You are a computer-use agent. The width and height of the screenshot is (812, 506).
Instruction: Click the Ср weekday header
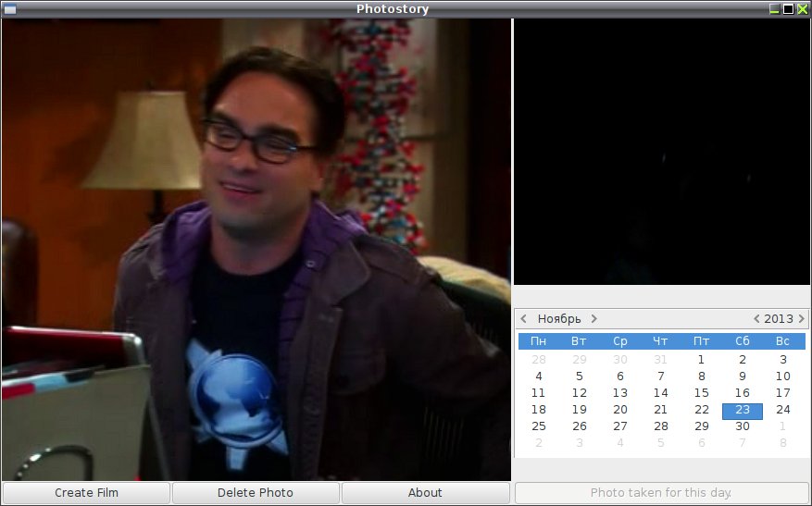[619, 341]
